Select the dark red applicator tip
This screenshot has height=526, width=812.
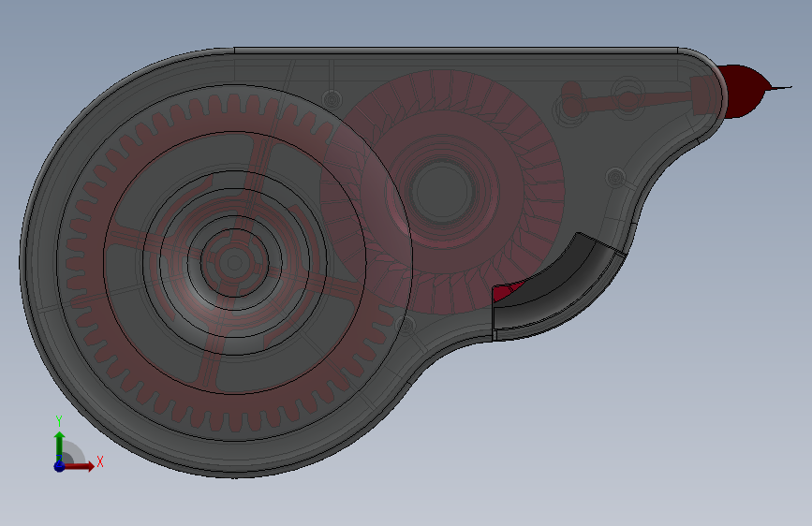tap(746, 91)
